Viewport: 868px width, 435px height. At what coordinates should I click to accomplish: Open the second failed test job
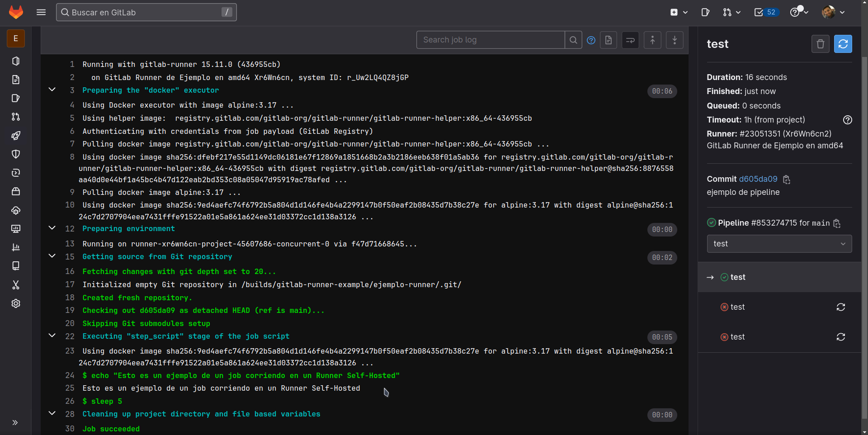737,337
